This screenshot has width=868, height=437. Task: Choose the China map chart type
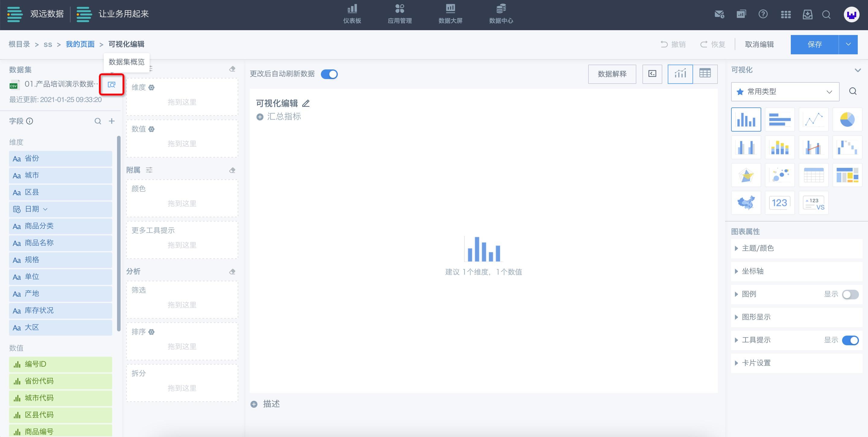(746, 203)
